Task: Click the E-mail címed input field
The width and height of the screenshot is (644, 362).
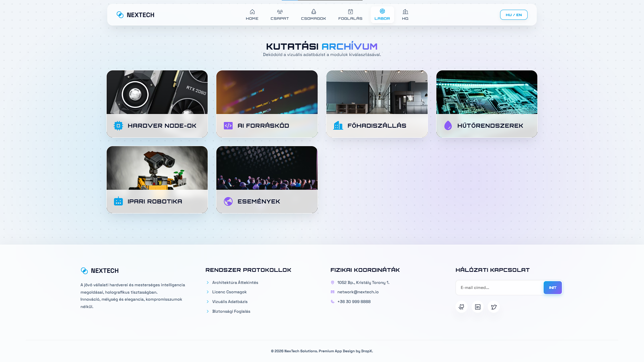Action: coord(500,288)
